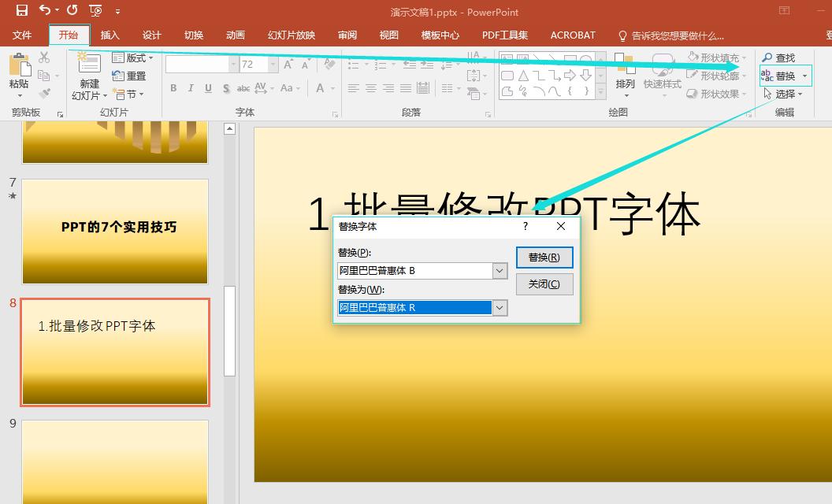Image resolution: width=832 pixels, height=504 pixels.
Task: Click the Reset (重置) slide icon
Action: (x=119, y=76)
